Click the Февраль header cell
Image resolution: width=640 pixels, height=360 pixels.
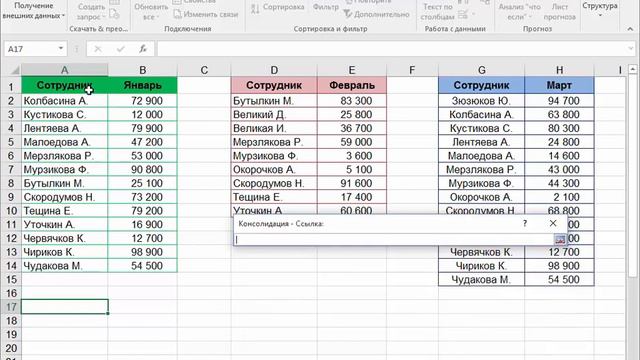pyautogui.click(x=352, y=85)
